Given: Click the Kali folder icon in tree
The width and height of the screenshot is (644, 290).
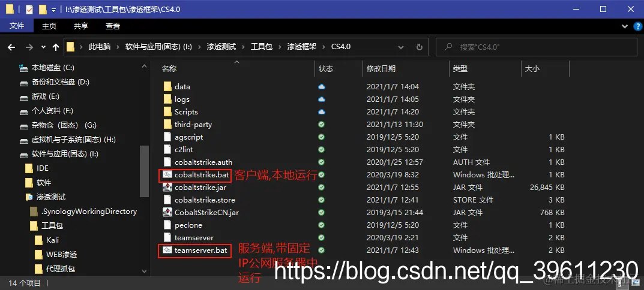Looking at the screenshot, I should (x=38, y=240).
